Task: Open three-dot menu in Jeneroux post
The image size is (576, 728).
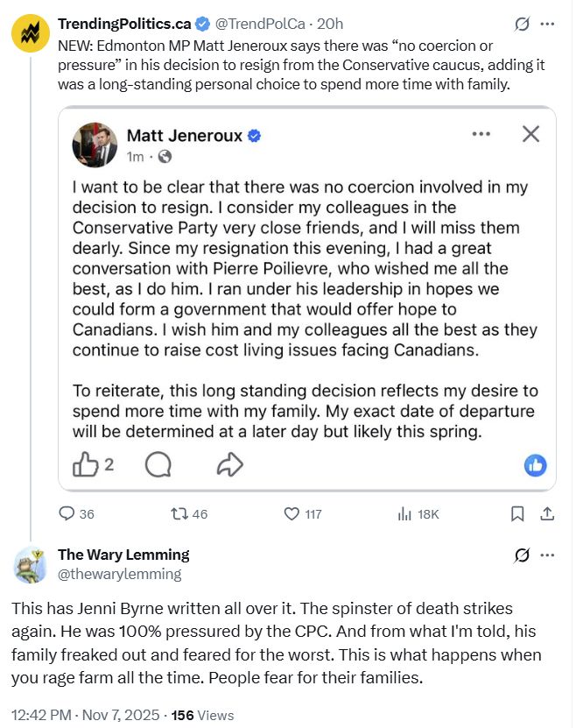Action: pos(481,134)
